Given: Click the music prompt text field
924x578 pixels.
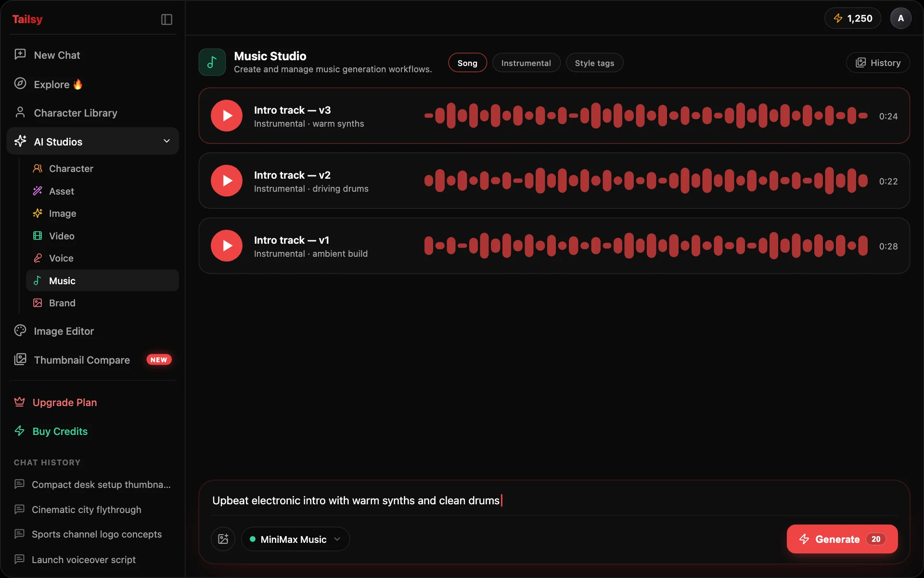Looking at the screenshot, I should coord(554,500).
